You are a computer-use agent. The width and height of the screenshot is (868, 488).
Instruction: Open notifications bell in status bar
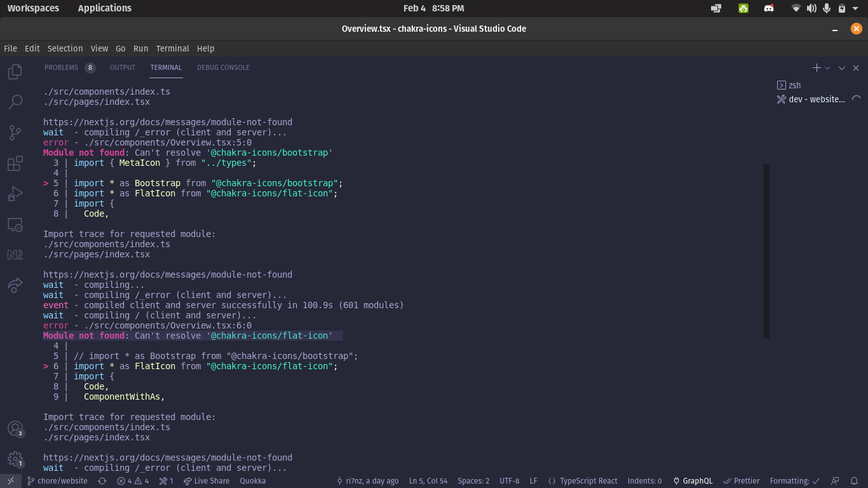[855, 481]
